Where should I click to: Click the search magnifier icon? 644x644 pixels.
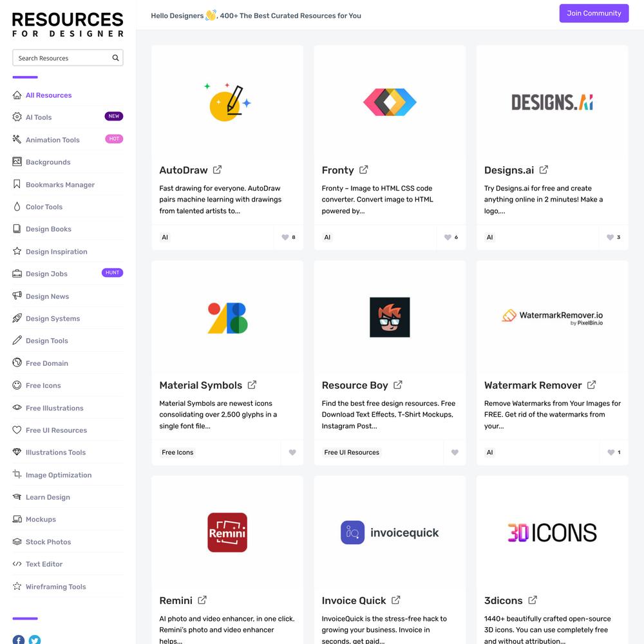tap(115, 58)
